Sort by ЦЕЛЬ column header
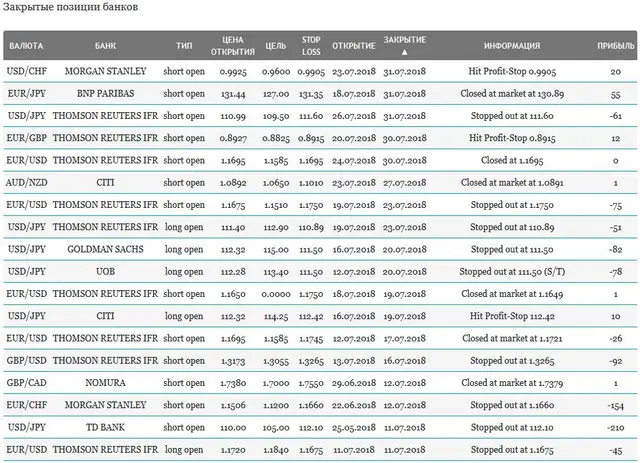 (x=276, y=46)
